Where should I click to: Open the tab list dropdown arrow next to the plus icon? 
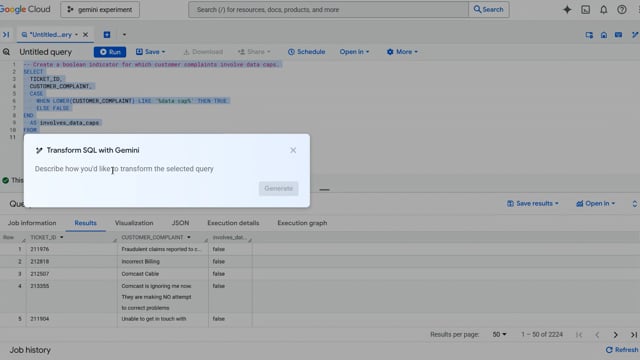pos(124,35)
